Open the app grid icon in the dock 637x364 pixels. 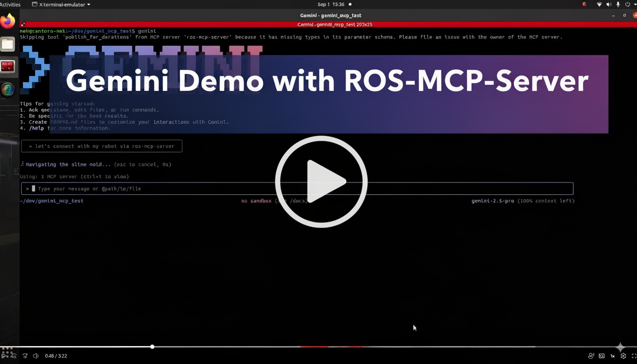(7, 352)
